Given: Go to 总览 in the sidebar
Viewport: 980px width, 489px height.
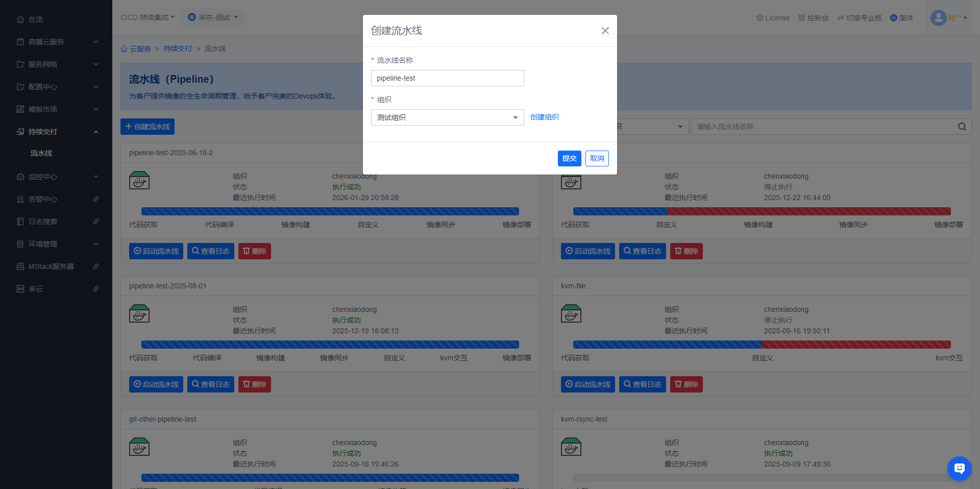Looking at the screenshot, I should (35, 19).
